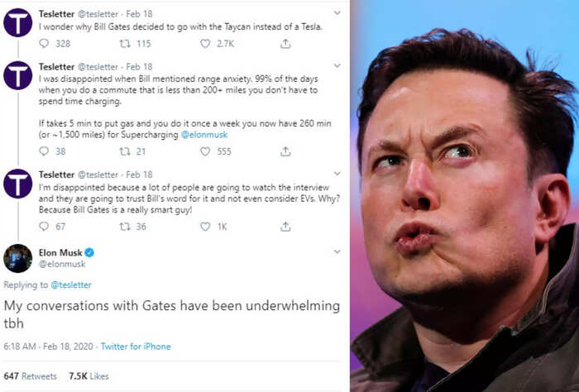This screenshot has height=392, width=579.
Task: Retweet the tweet with 115 retweets
Action: (x=125, y=44)
